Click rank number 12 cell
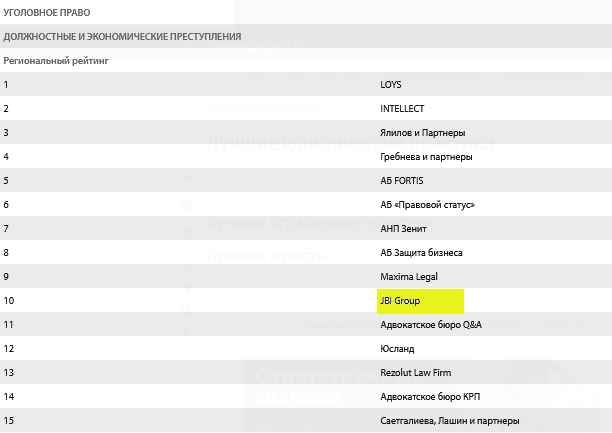Screen dimensions: 612x433 pos(9,349)
